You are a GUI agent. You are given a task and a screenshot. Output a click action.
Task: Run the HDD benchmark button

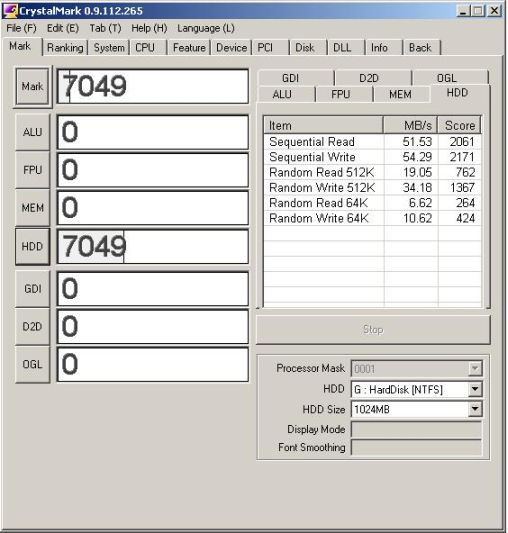click(x=33, y=246)
